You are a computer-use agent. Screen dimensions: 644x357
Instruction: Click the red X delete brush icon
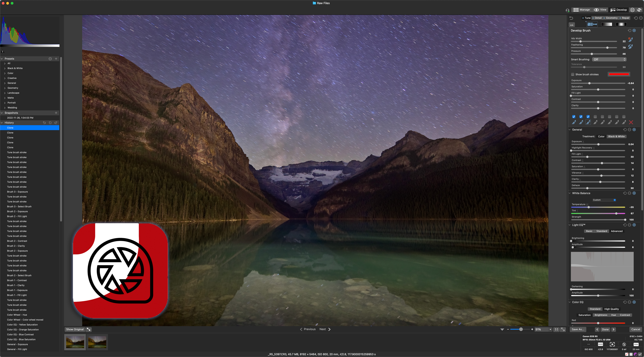[631, 122]
